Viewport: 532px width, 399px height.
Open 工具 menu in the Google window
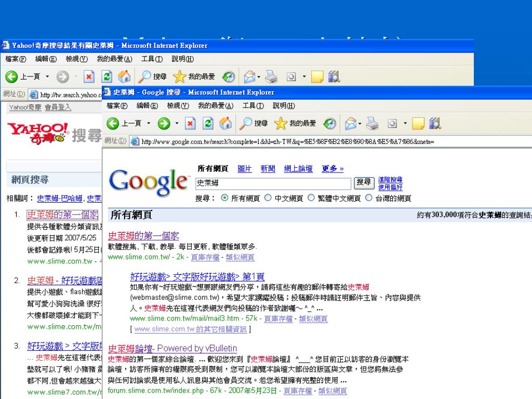click(x=253, y=106)
